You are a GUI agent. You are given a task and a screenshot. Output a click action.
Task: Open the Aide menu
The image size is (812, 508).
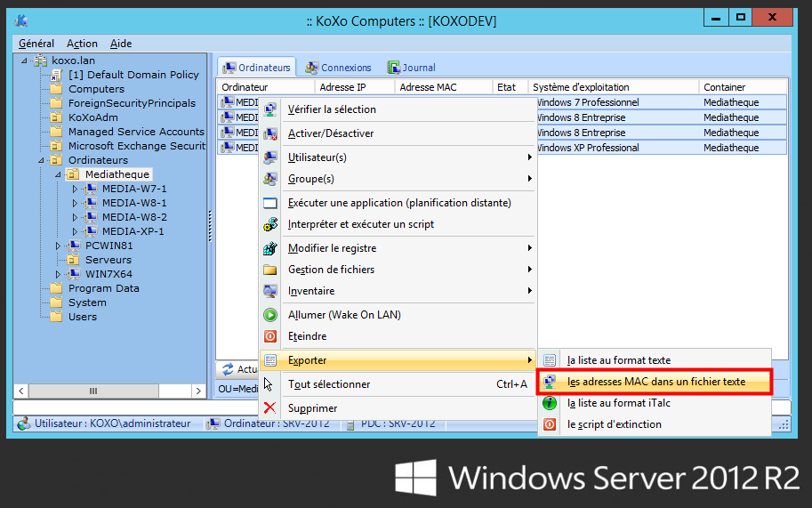point(121,44)
